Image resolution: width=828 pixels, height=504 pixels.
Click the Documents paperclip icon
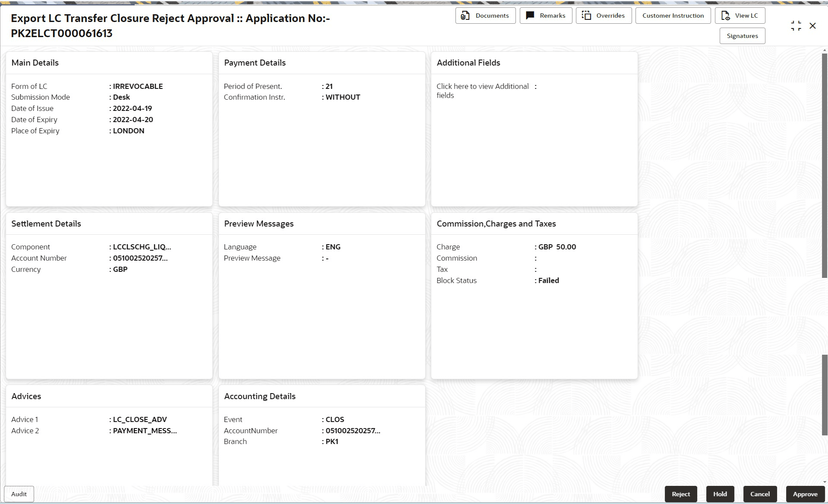coord(465,16)
